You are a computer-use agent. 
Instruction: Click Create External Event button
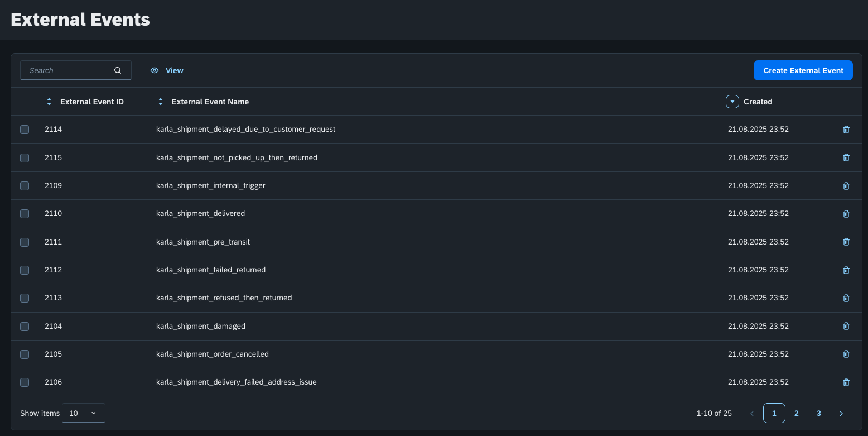tap(803, 70)
